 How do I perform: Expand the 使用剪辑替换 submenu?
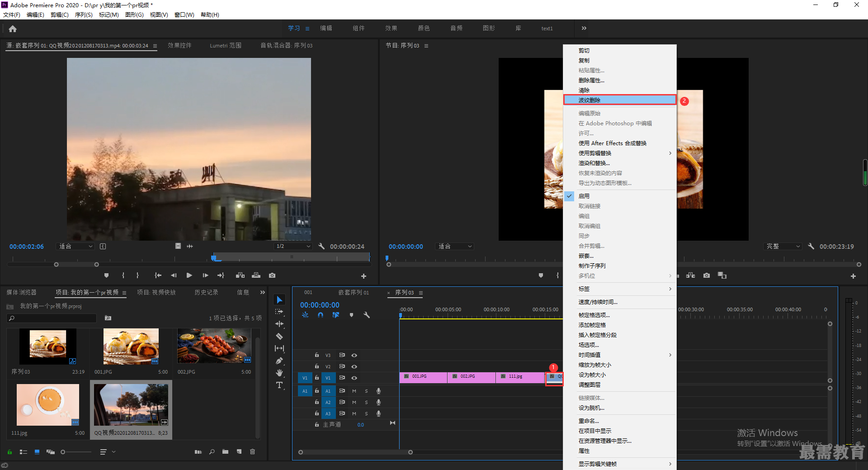point(620,153)
